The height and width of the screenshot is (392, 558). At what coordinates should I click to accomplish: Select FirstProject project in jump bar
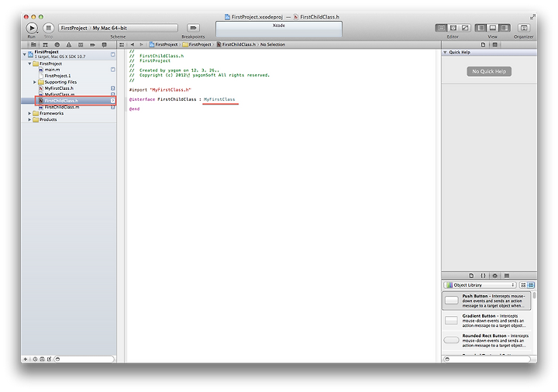click(x=164, y=44)
